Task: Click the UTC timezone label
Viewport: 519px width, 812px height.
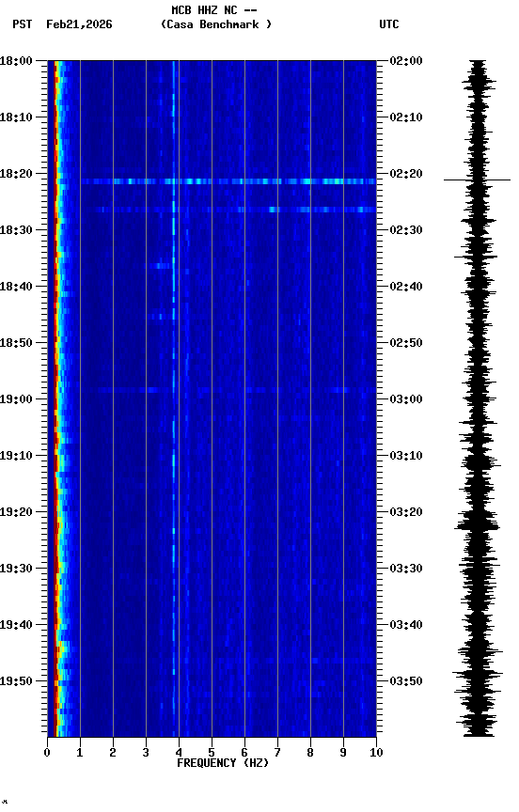Action: [389, 24]
